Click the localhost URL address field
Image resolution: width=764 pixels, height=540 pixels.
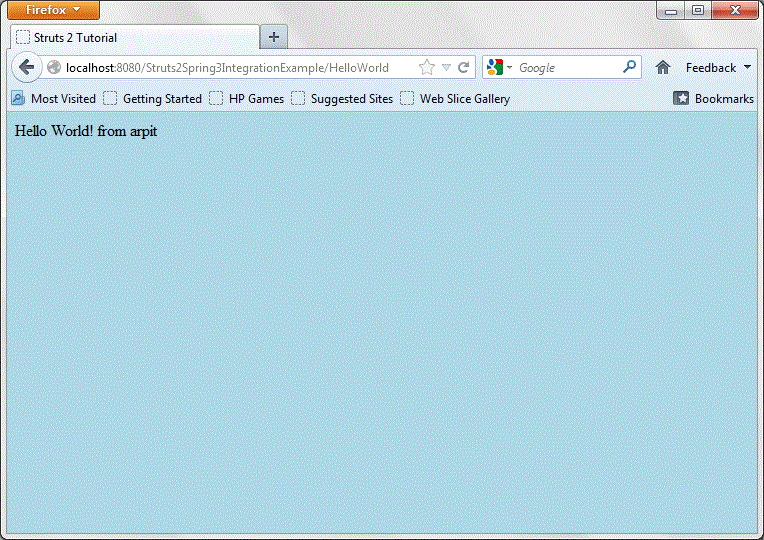(x=228, y=68)
